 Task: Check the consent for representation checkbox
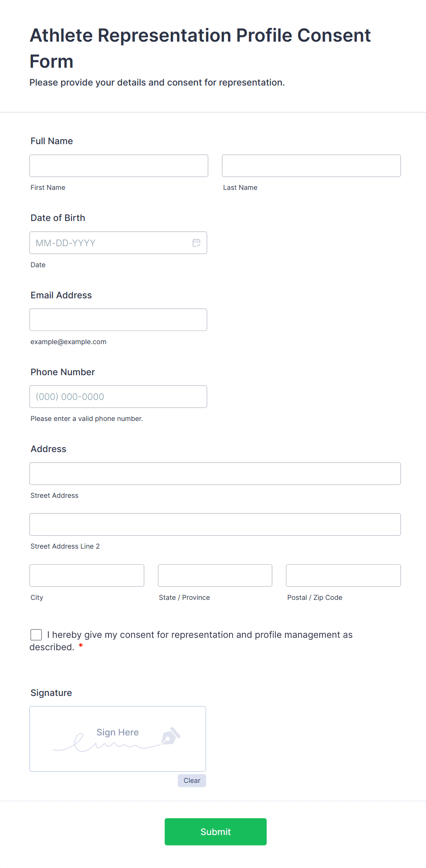[36, 635]
